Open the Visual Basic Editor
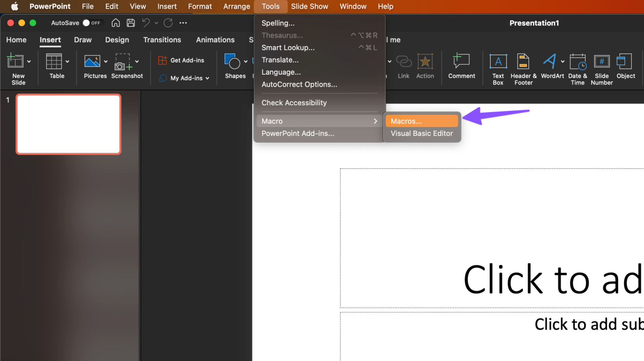Screen dimensions: 644x361 coord(422,133)
